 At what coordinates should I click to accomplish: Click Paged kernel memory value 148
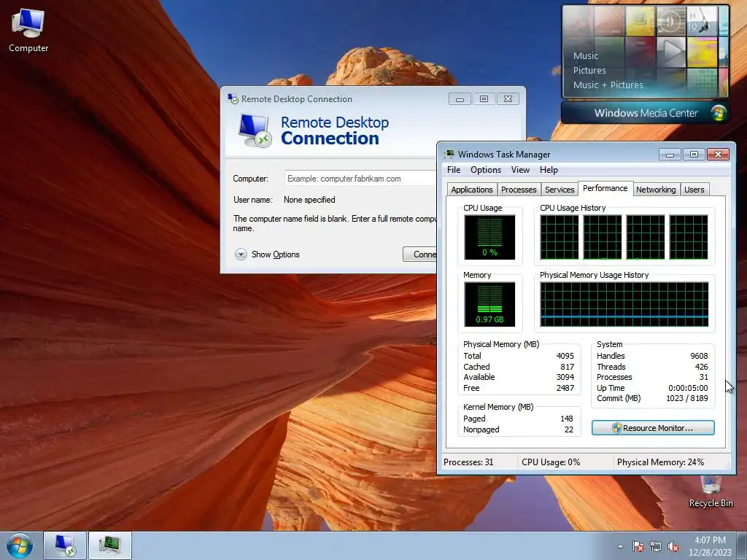[x=567, y=419]
